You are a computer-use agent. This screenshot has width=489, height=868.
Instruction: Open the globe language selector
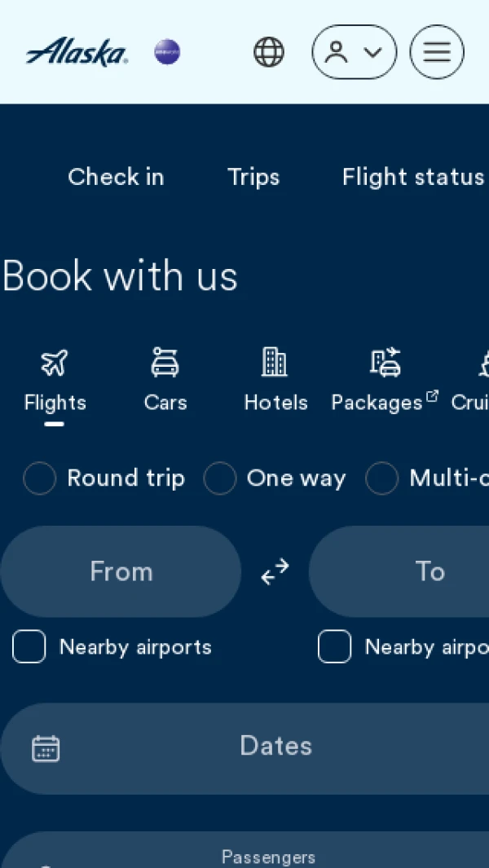pyautogui.click(x=269, y=52)
